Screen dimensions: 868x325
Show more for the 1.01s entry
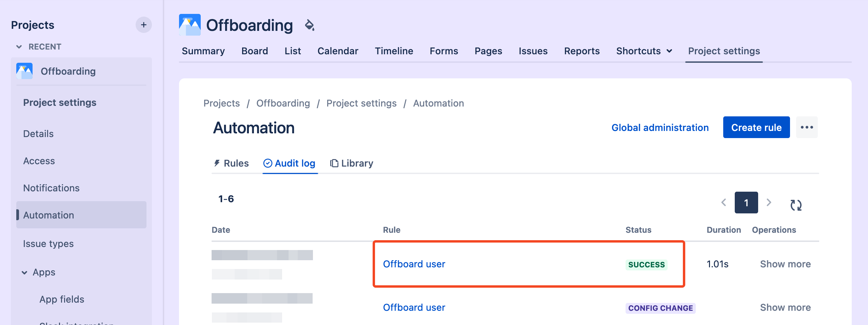click(785, 264)
